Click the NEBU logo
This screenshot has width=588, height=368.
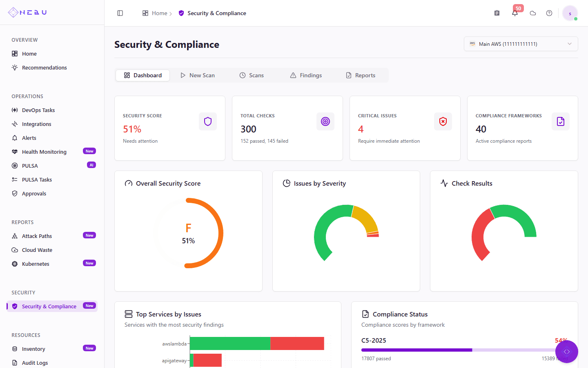click(x=28, y=12)
